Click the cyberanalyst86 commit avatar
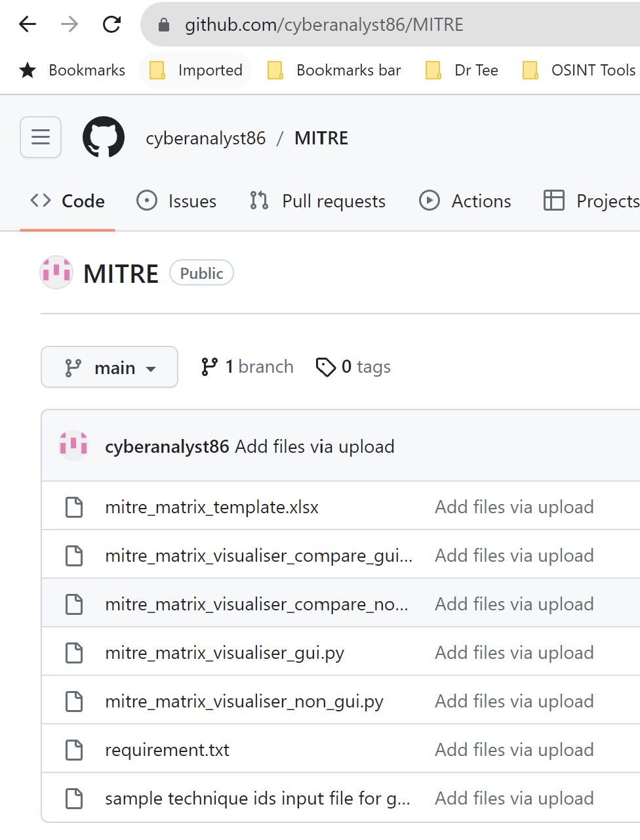Viewport: 640px width, 840px height. tap(73, 446)
